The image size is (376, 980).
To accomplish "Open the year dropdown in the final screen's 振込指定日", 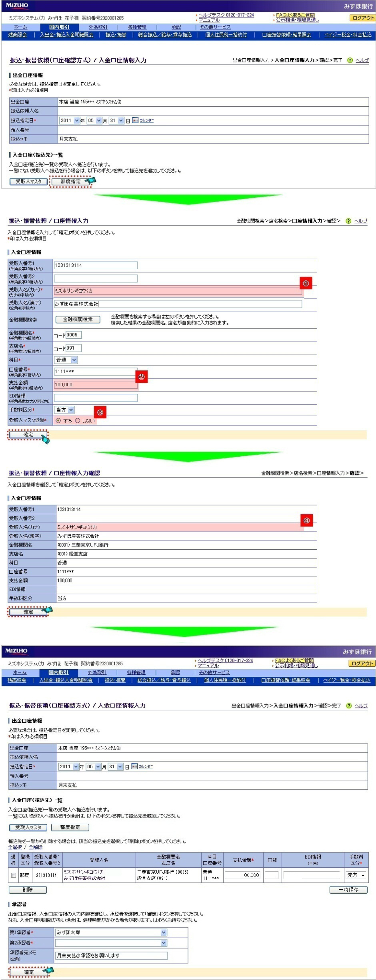I will (69, 766).
